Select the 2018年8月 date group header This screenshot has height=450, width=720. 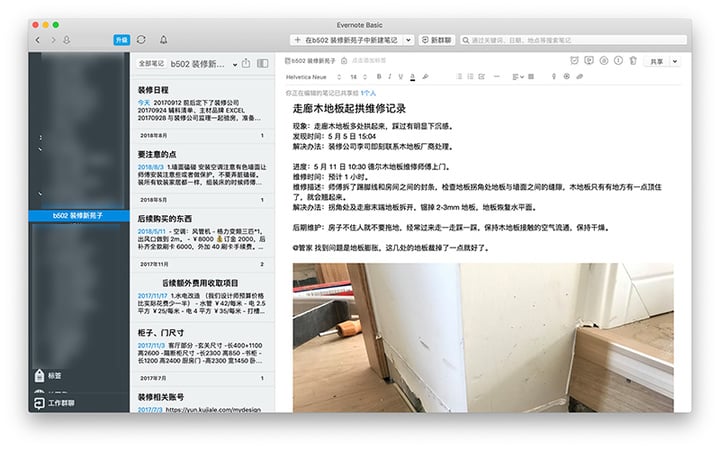pos(202,135)
